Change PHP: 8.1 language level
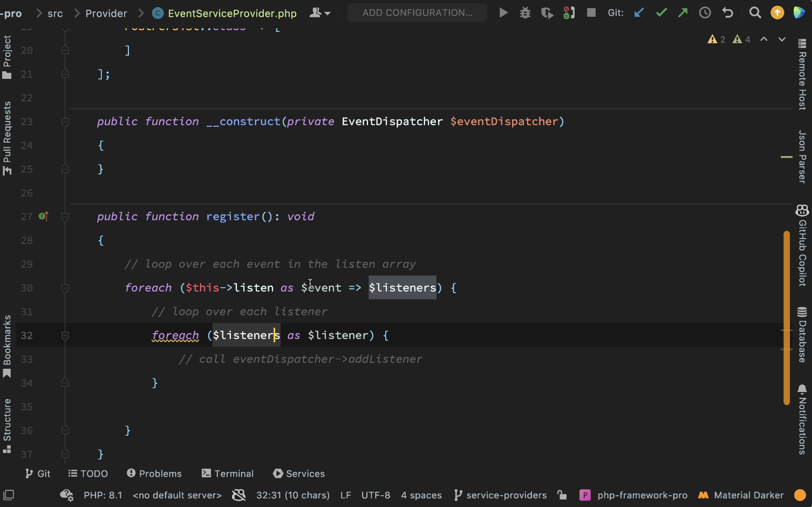This screenshot has width=812, height=507. [x=103, y=495]
